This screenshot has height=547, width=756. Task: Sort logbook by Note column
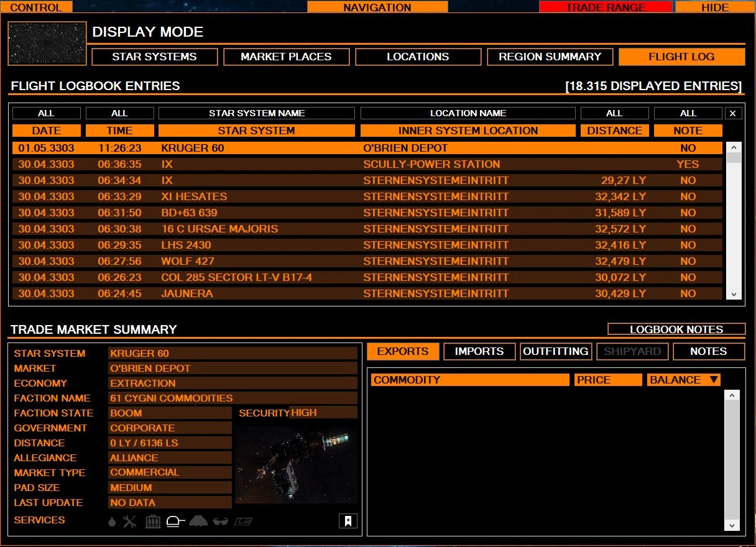[x=688, y=131]
